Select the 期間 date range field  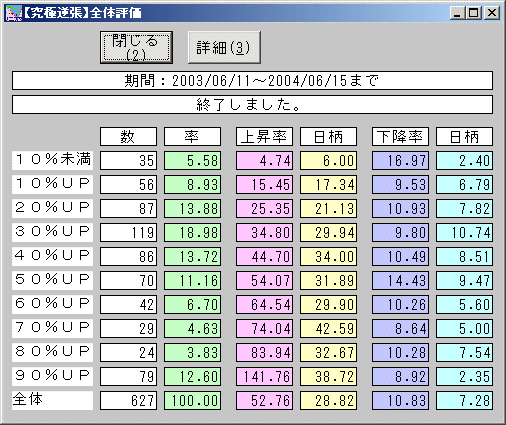[252, 80]
